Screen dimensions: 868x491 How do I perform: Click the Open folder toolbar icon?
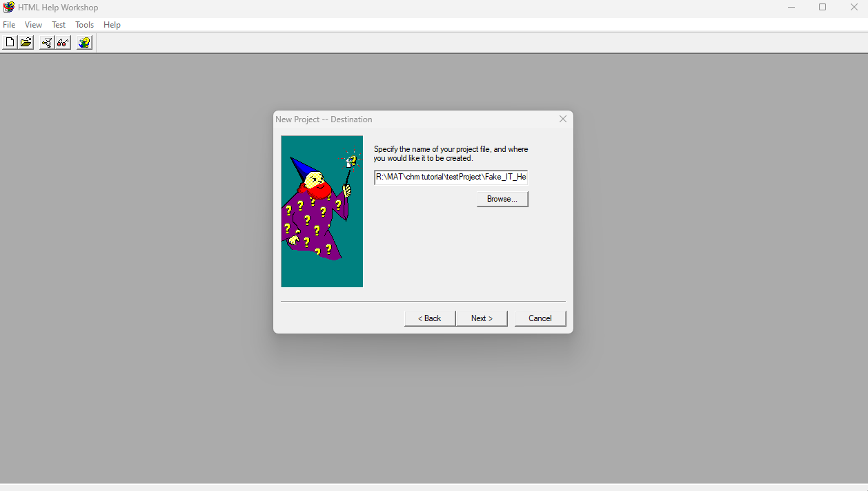point(26,43)
